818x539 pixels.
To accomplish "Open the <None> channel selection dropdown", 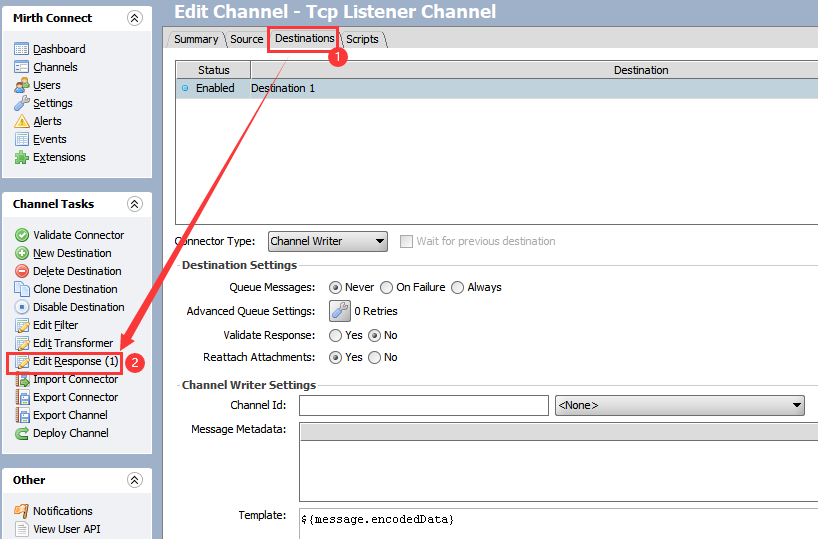I will point(680,405).
